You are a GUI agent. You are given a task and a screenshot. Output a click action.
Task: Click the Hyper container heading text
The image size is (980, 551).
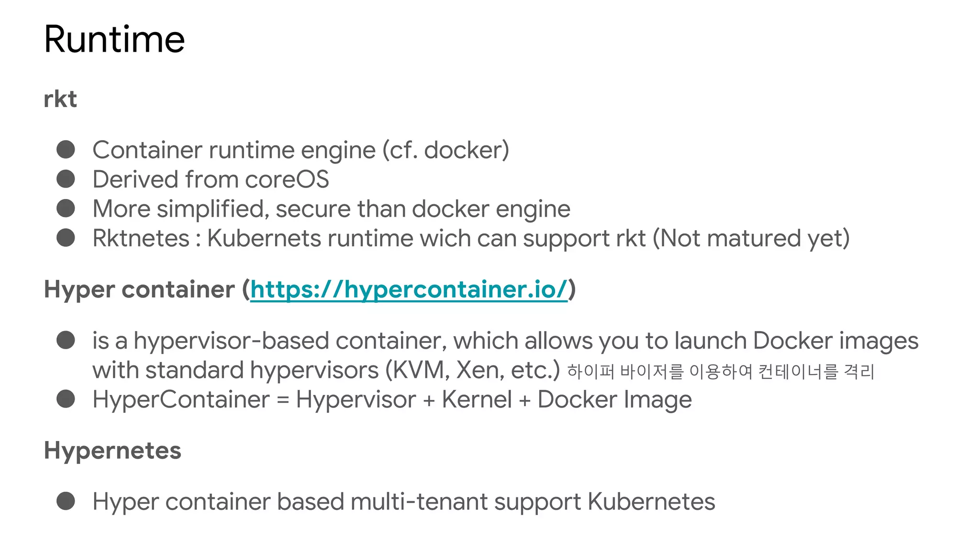coord(139,290)
